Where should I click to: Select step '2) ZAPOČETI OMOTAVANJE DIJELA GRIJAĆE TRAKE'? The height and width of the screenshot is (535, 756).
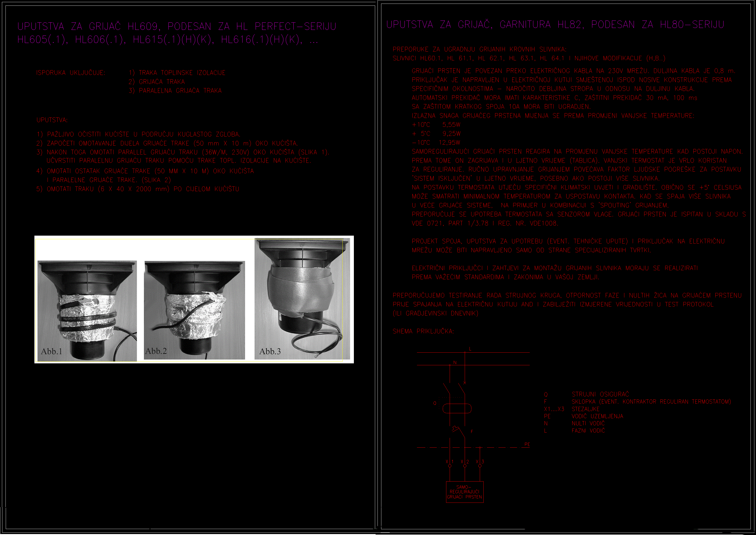[x=167, y=143]
